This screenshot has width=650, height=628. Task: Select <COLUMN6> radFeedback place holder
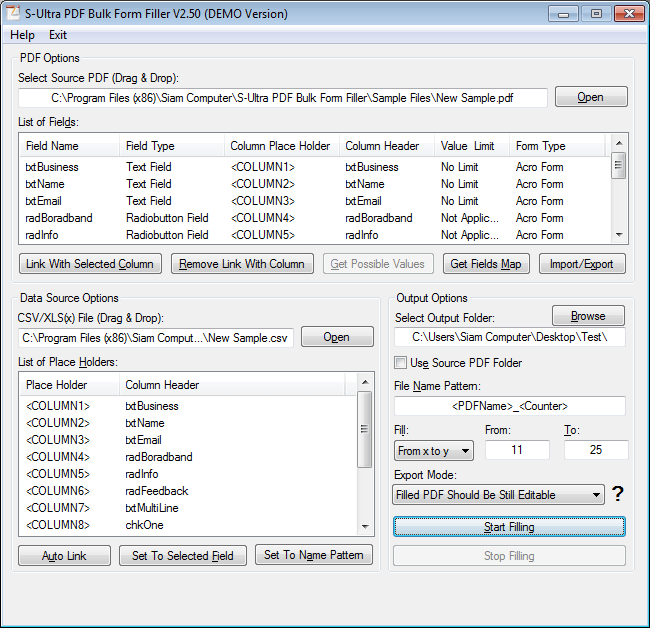click(188, 491)
